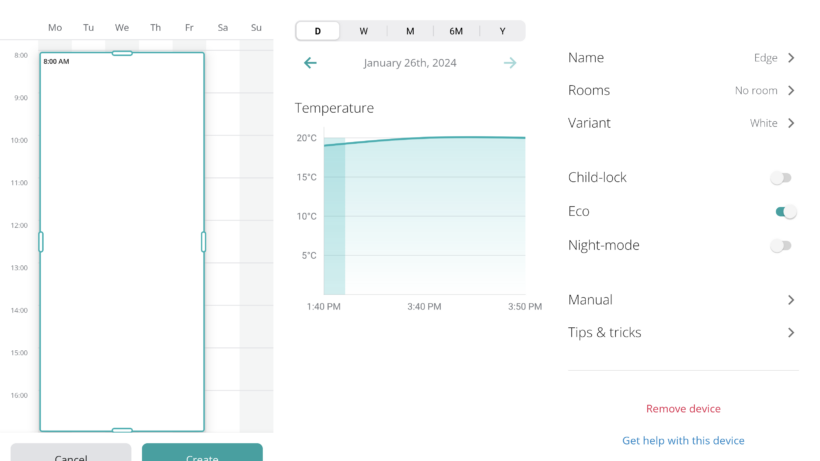Go to previous day with left arrow
Screen dimensions: 820x461
click(x=310, y=63)
